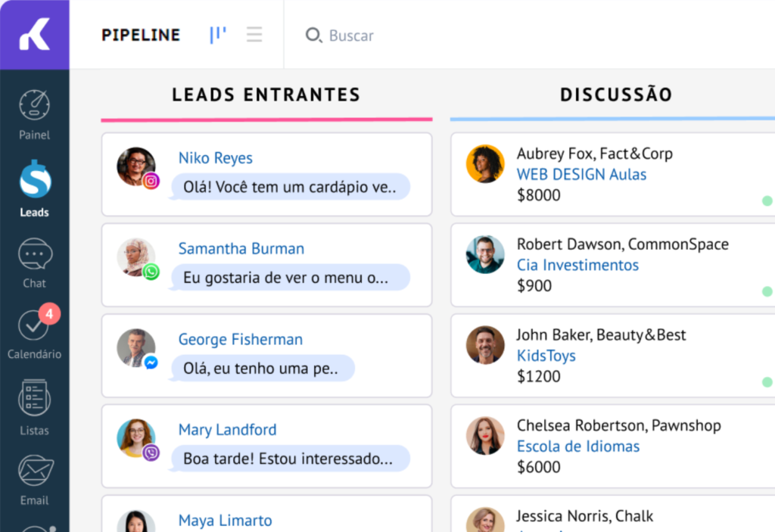The width and height of the screenshot is (775, 532).
Task: Open Samantha Burman's WhatsApp message bubble
Action: click(x=290, y=278)
